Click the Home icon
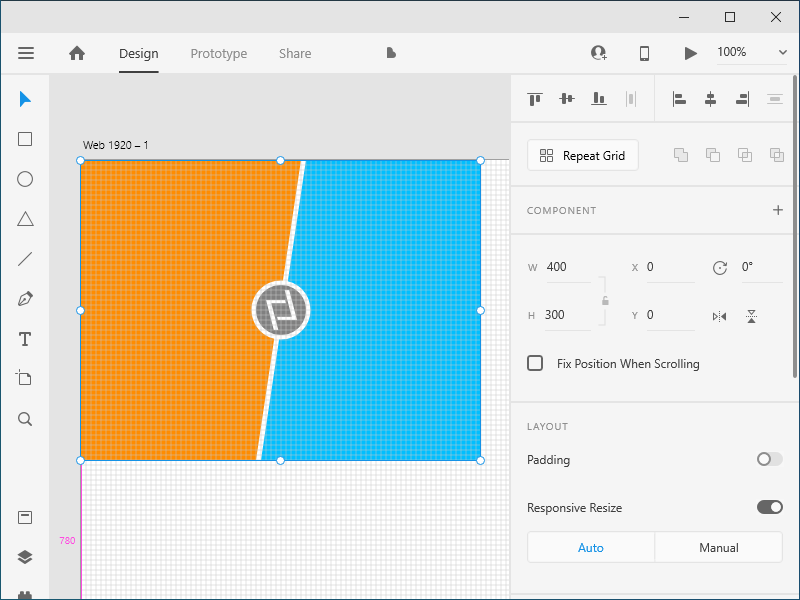 click(77, 53)
